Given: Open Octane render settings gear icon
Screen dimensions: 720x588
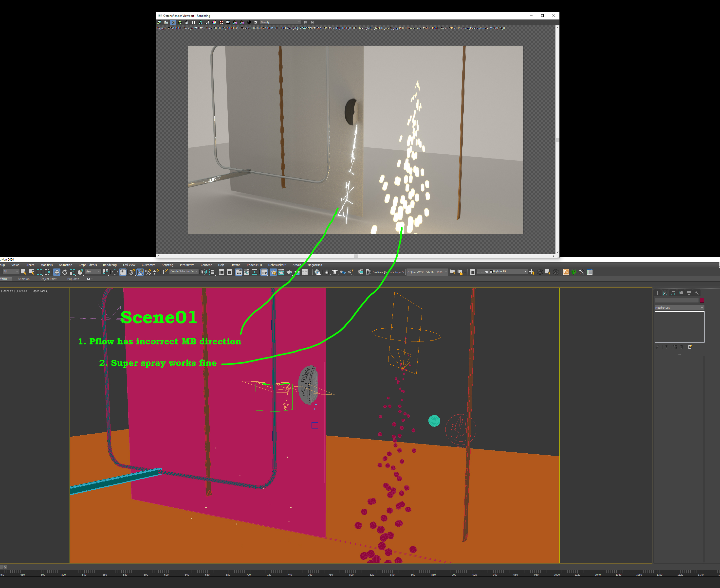Looking at the screenshot, I should point(256,22).
